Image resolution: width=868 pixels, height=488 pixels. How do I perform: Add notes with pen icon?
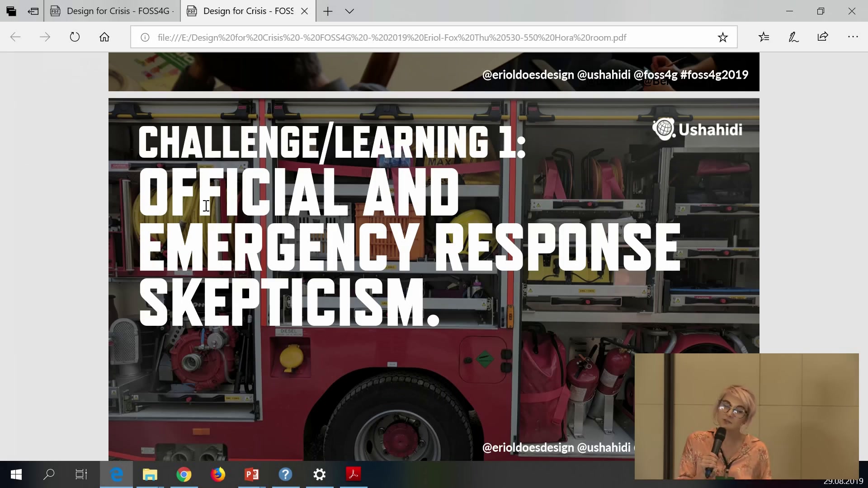[793, 37]
